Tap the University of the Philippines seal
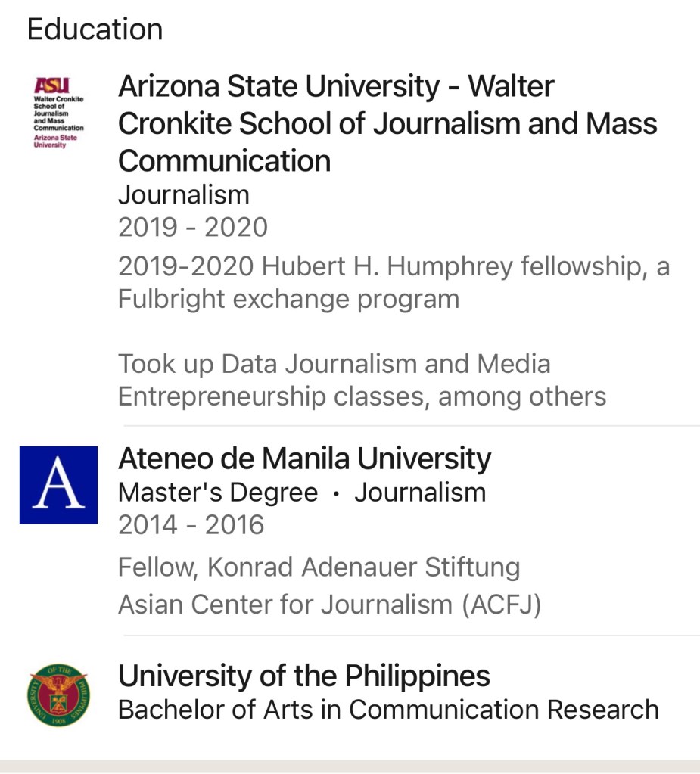This screenshot has height=774, width=700. tap(58, 695)
